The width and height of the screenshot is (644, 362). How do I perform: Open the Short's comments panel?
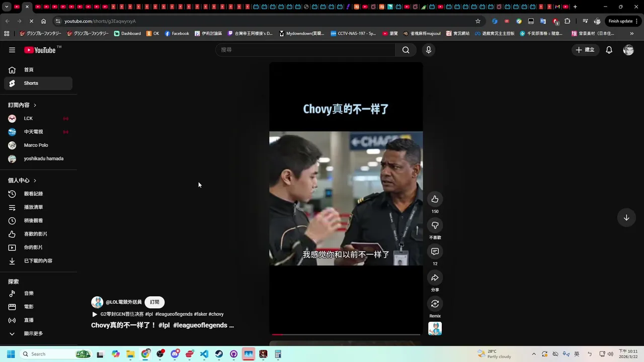pos(435,251)
